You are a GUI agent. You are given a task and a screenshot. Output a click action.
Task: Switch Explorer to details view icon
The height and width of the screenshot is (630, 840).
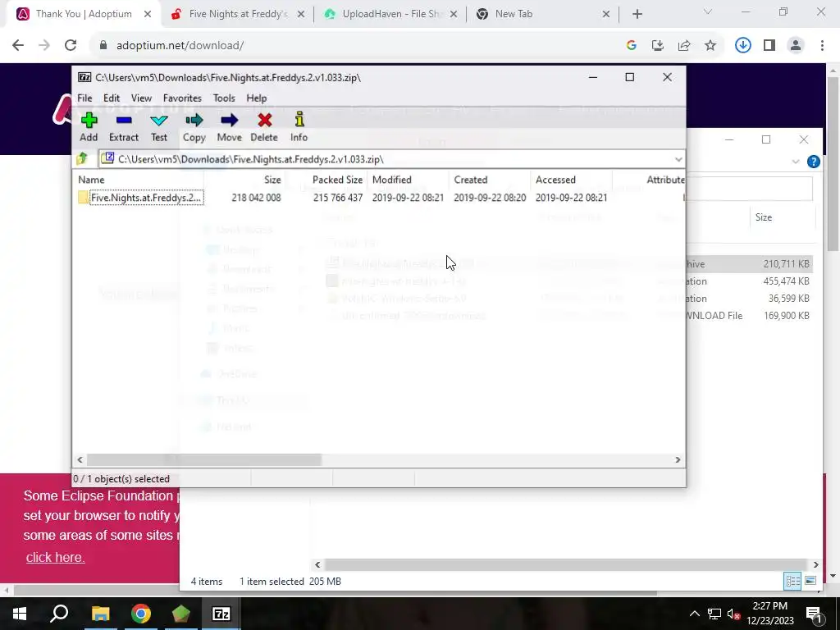tap(793, 581)
